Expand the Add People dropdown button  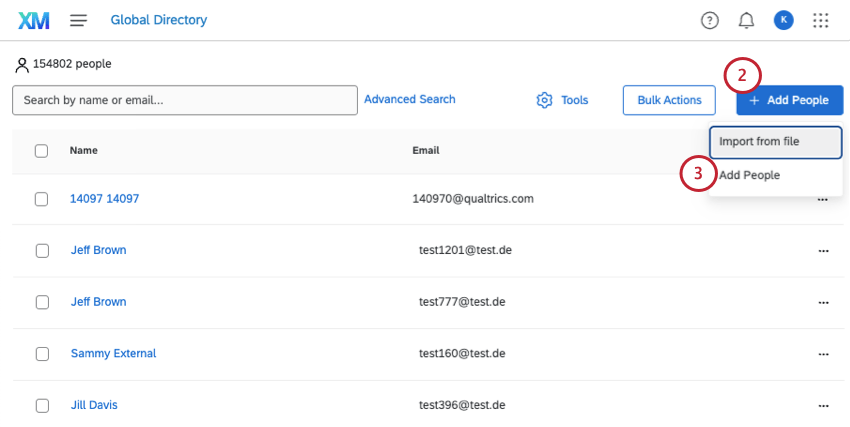pos(789,100)
